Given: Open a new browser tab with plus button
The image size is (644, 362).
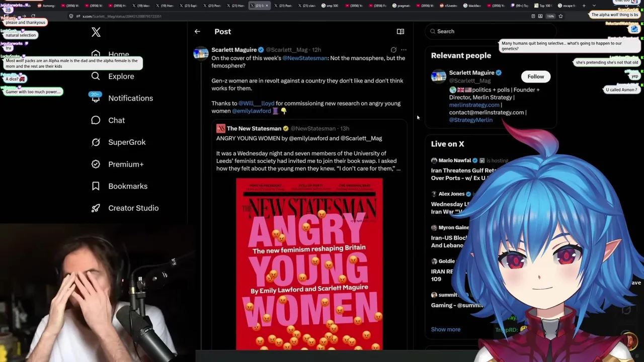Looking at the screenshot, I should click(x=584, y=6).
